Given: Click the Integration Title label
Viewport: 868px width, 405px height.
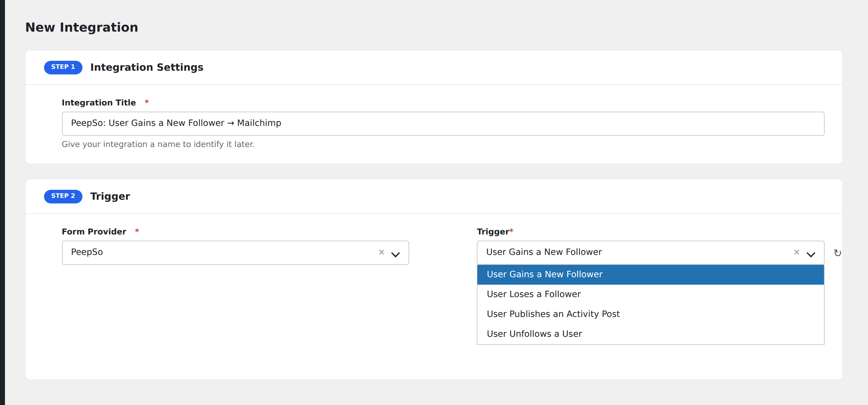Looking at the screenshot, I should 98,102.
